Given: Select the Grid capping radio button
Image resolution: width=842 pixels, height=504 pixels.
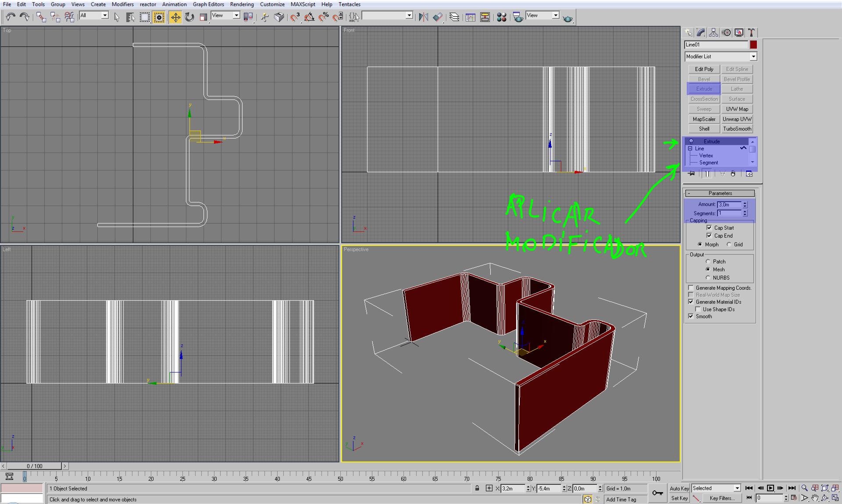Looking at the screenshot, I should pos(729,245).
